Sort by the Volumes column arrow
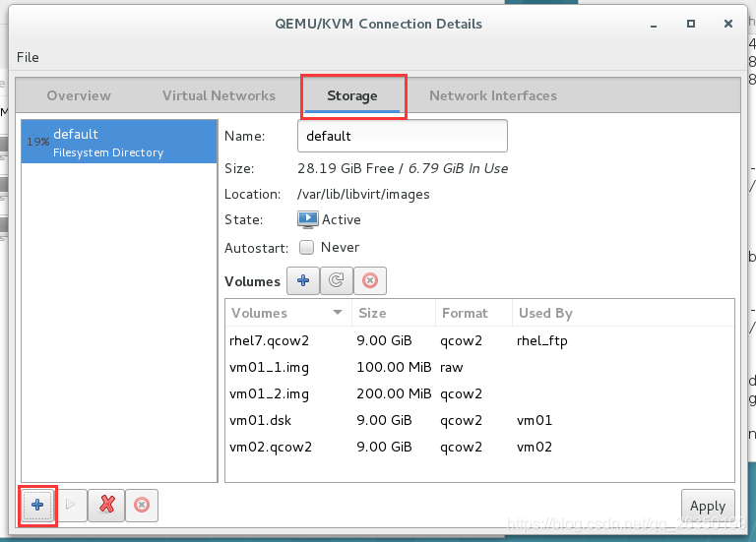 (338, 313)
